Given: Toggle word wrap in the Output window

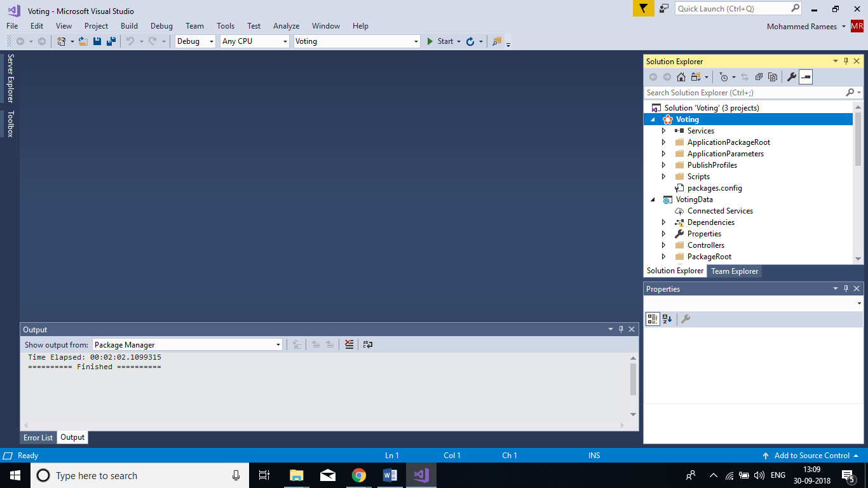Looking at the screenshot, I should point(367,344).
